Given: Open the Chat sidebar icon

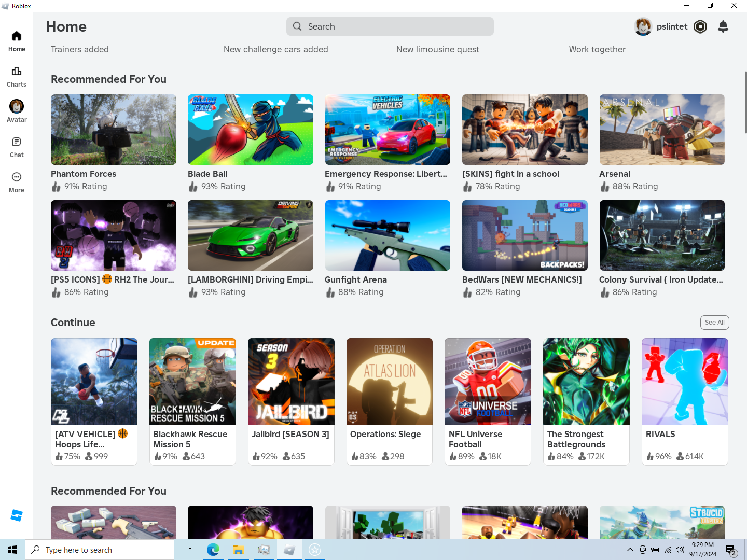Looking at the screenshot, I should point(17,147).
